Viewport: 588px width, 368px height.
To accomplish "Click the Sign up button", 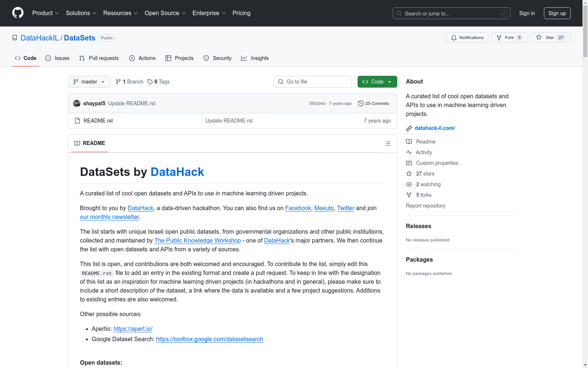I will 557,13.
